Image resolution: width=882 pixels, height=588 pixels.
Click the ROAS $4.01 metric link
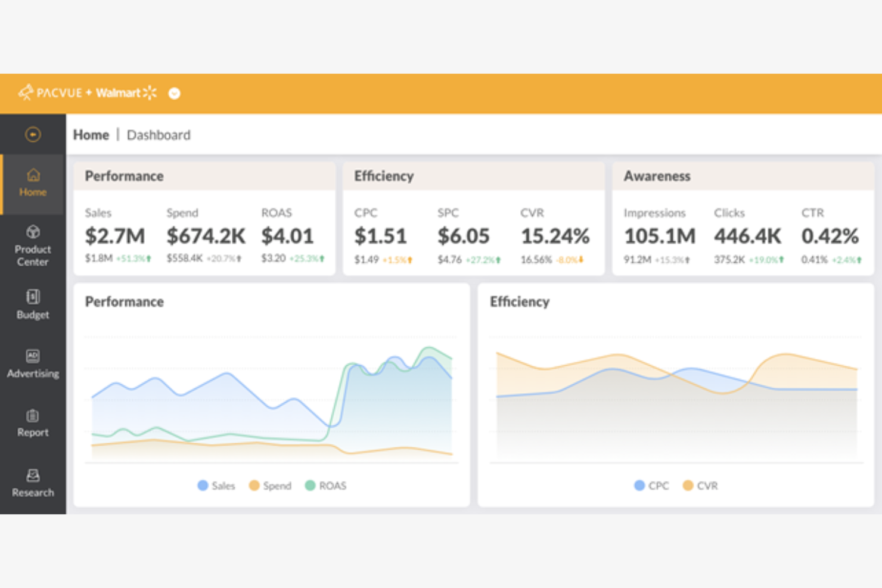(287, 236)
